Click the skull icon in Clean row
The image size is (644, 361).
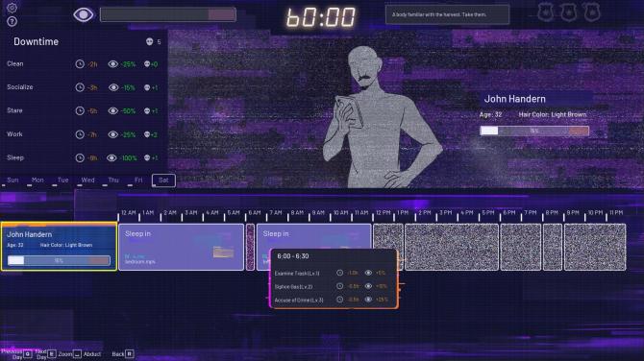[147, 64]
